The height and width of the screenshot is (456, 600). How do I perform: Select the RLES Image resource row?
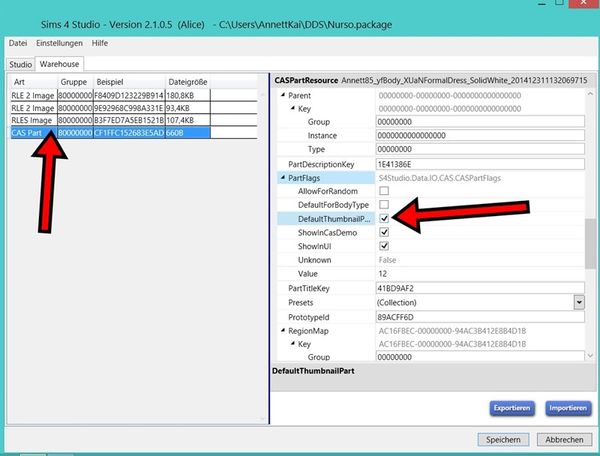coord(32,120)
